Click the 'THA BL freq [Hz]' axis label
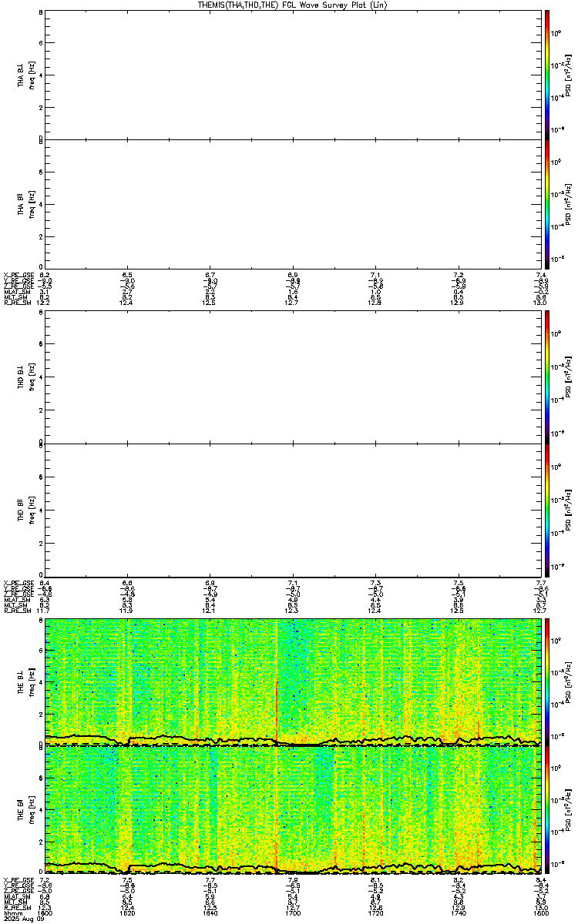This screenshot has height=924, width=578. (26, 75)
